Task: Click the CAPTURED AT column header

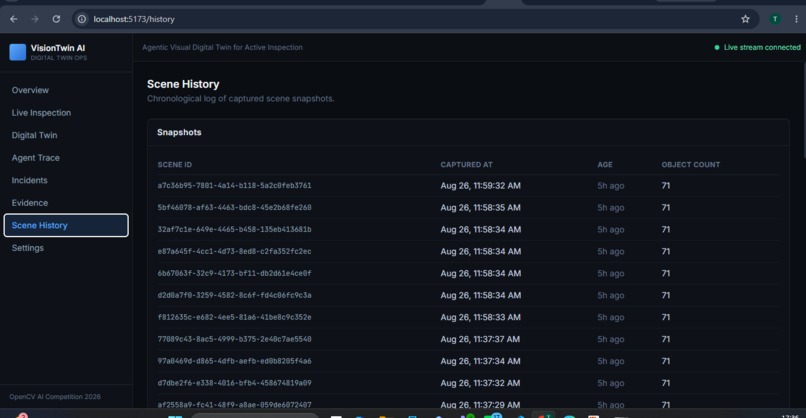Action: (x=466, y=165)
